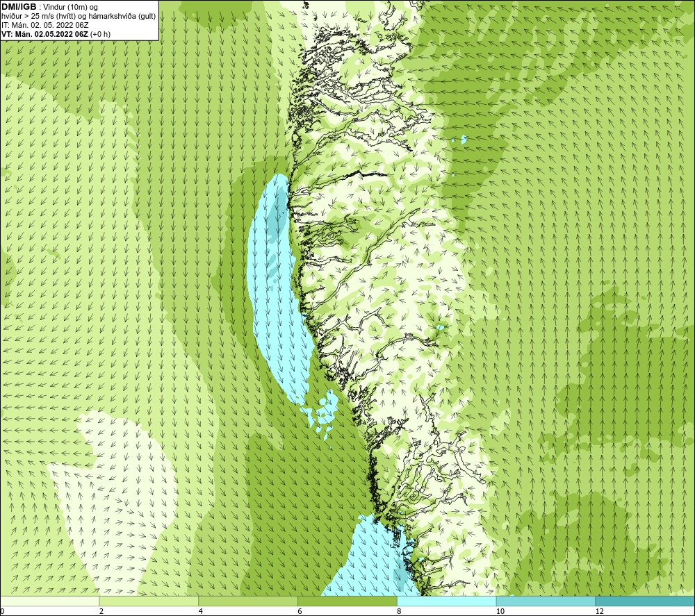
Task: Click the 6–8 m/s dark green swatch
Action: (347, 601)
